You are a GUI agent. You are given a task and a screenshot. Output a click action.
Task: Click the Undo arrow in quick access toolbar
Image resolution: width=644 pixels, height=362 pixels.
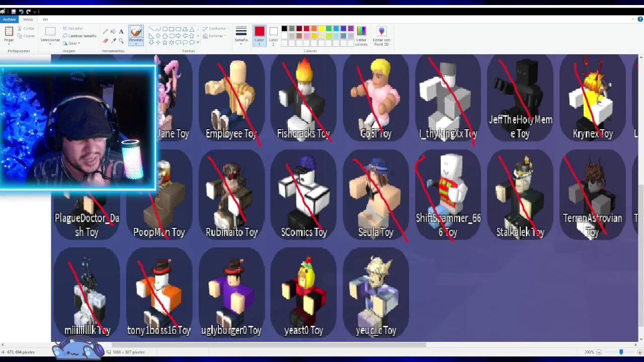tap(21, 11)
